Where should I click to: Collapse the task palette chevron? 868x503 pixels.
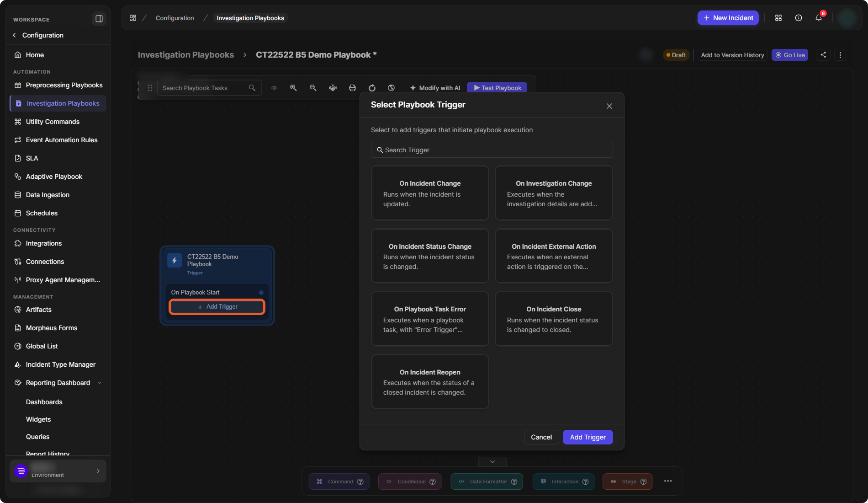[492, 462]
